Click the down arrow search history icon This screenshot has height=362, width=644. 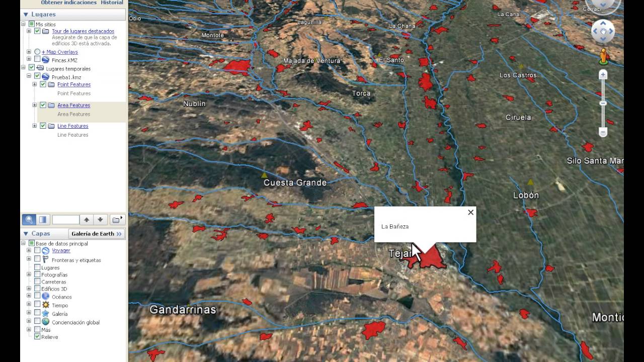(x=101, y=219)
